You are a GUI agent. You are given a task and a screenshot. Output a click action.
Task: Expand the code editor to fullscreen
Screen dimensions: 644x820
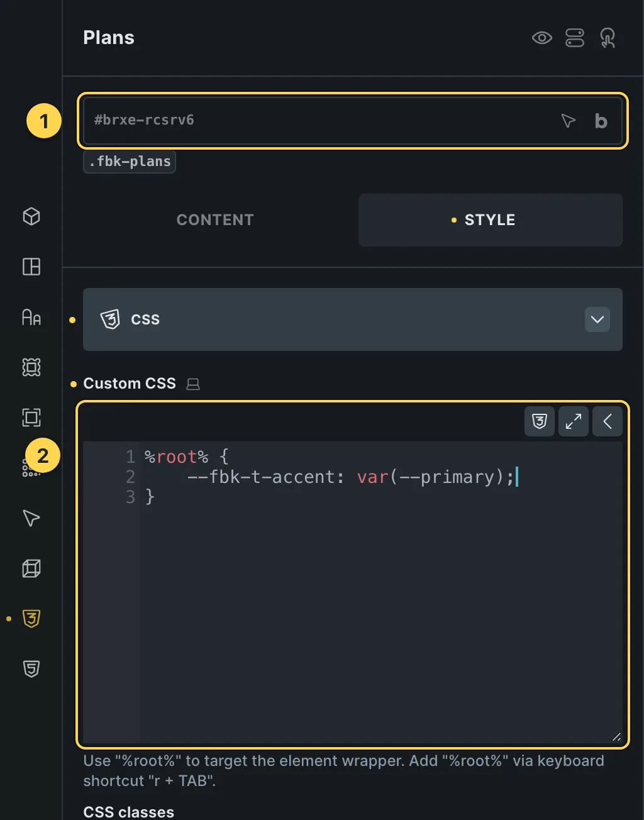point(574,421)
